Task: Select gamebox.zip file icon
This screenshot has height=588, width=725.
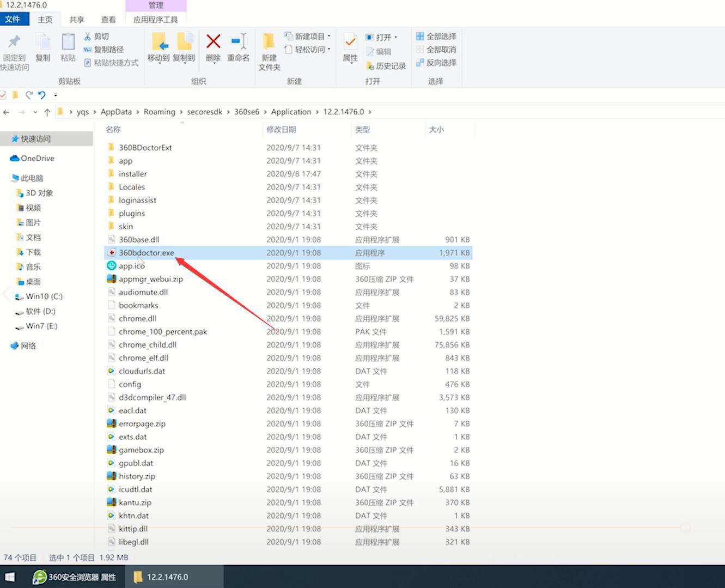Action: click(x=111, y=450)
